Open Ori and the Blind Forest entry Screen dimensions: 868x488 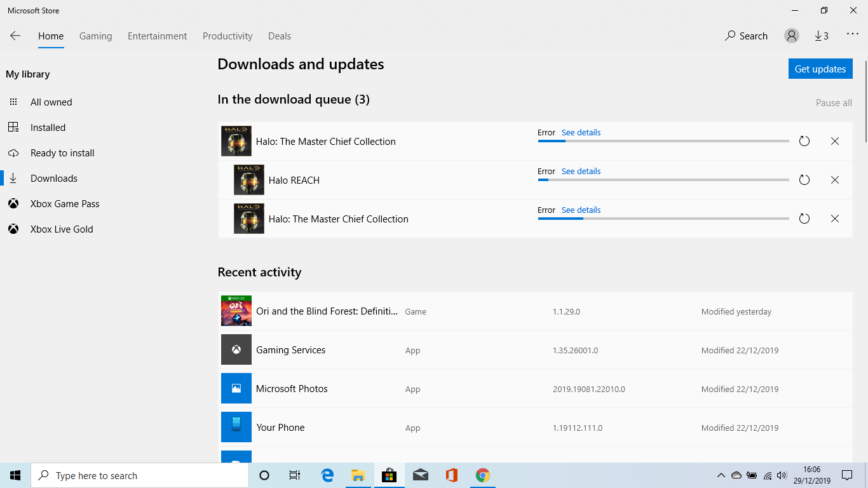coord(535,311)
